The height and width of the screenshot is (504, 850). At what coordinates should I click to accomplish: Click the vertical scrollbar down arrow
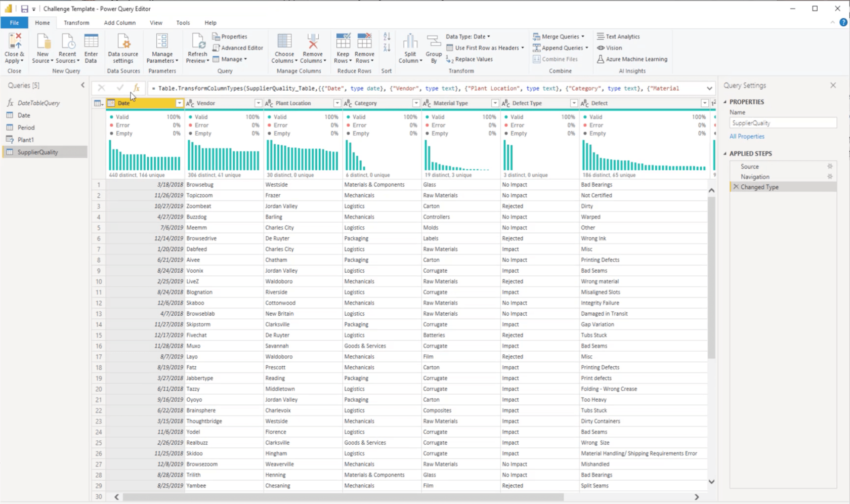(711, 482)
